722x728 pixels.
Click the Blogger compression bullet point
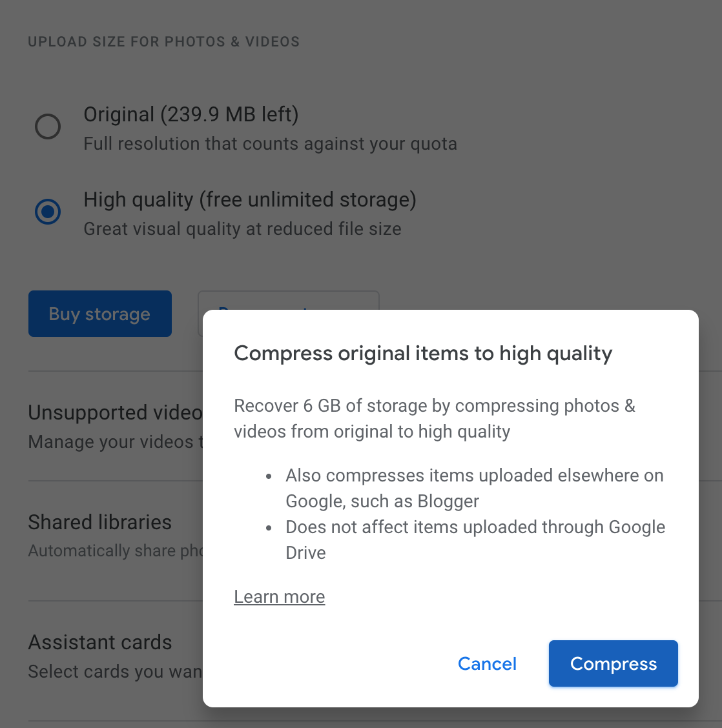475,488
